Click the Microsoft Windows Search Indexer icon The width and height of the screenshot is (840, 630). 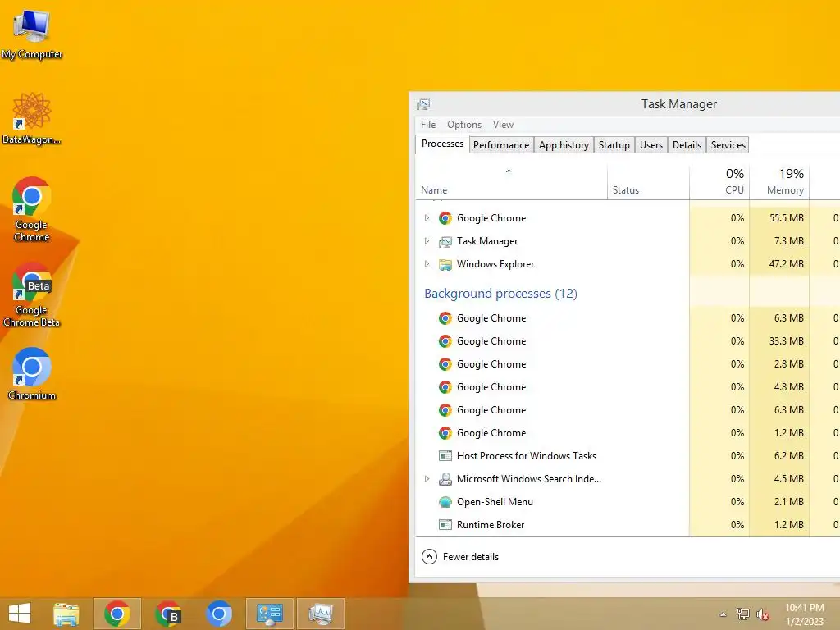pyautogui.click(x=445, y=479)
